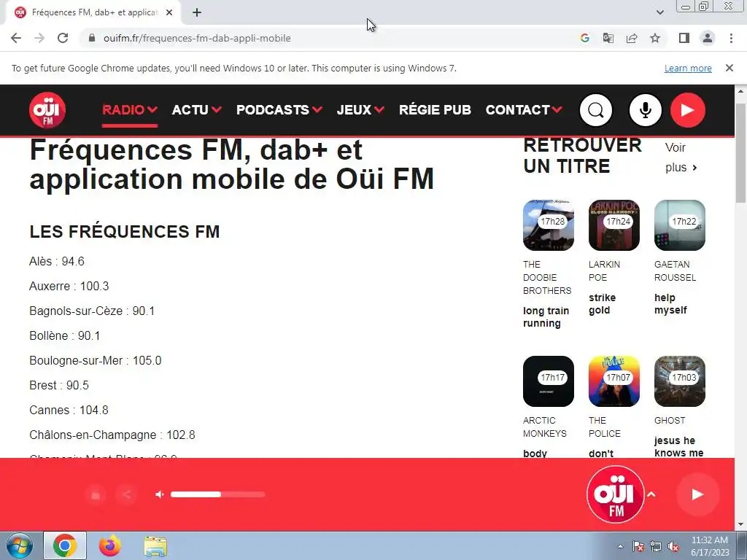Expand the RADIO menu
747x560 pixels.
pyautogui.click(x=130, y=110)
